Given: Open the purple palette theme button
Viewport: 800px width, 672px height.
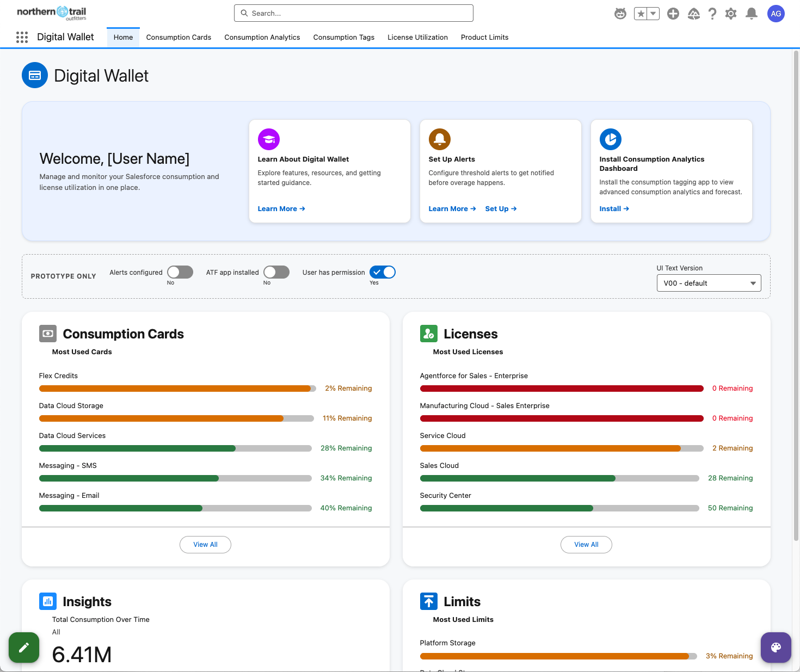Looking at the screenshot, I should (776, 648).
